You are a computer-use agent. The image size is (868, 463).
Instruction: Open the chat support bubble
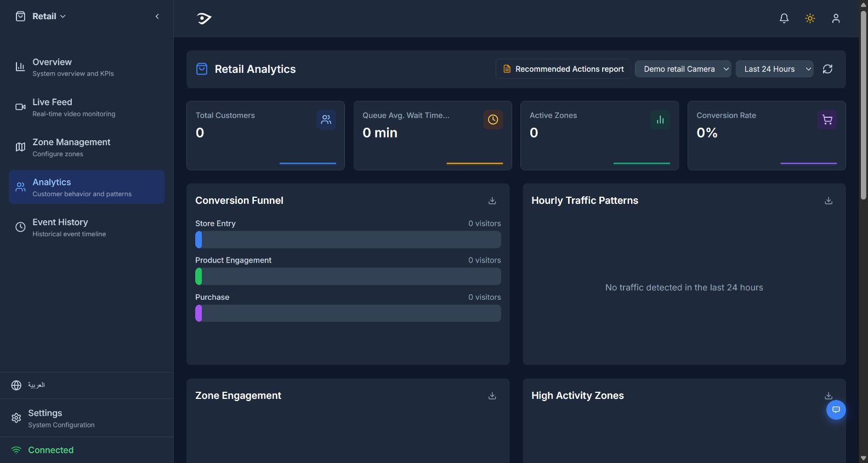[x=836, y=410]
